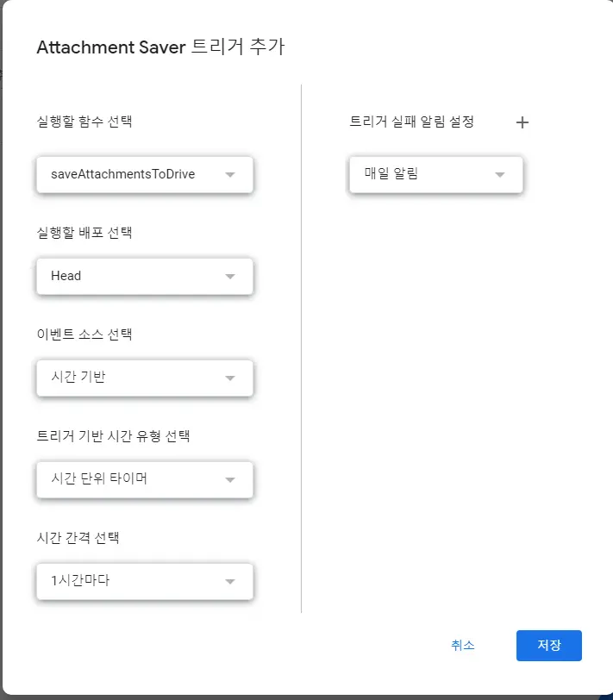
Task: Click the arrow next to 시간 기반
Action: (x=229, y=378)
